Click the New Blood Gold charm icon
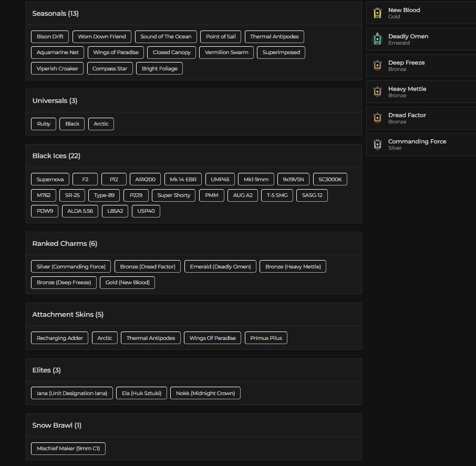Screen dimensions: 476x466 [377, 13]
